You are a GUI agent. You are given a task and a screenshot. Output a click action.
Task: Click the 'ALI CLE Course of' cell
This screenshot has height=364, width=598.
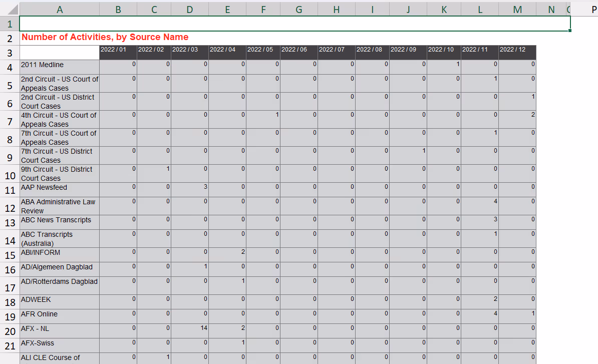click(60, 358)
